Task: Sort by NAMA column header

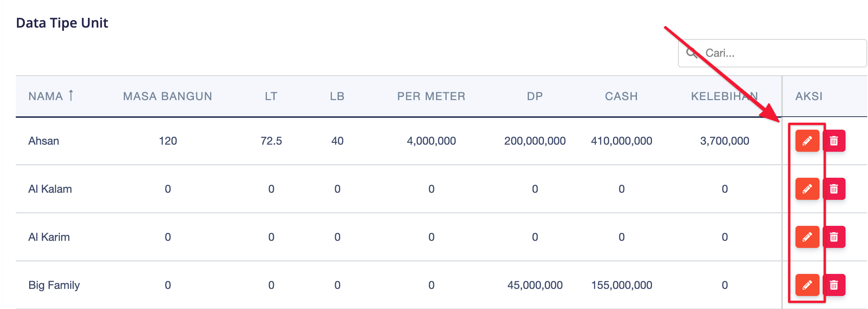Action: click(46, 96)
